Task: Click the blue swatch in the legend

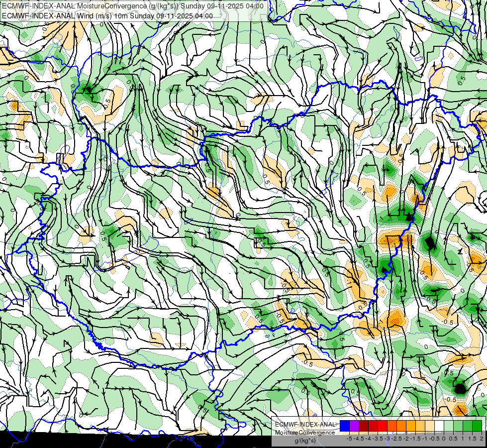Action: (x=345, y=426)
